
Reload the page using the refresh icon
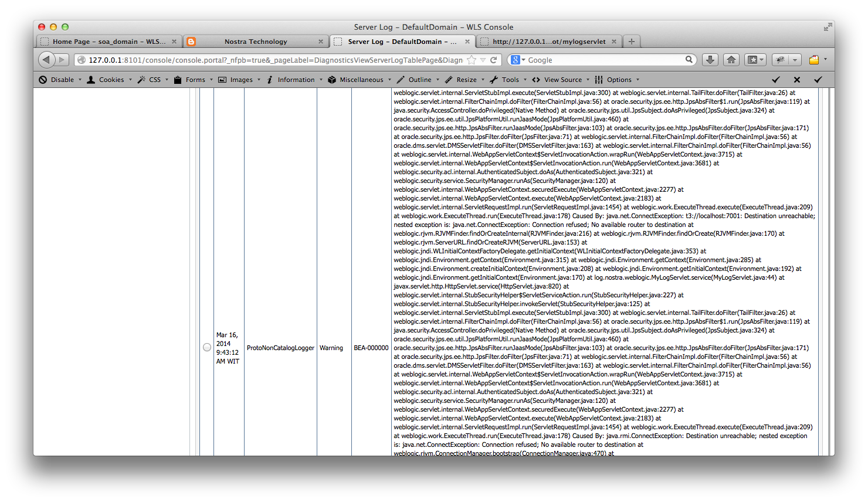coord(494,60)
